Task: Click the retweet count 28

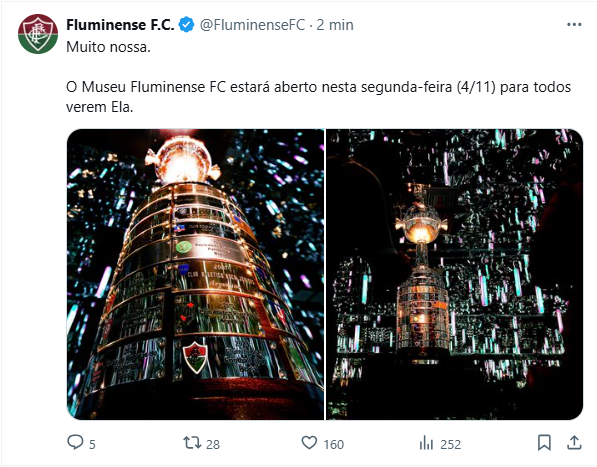Action: click(x=213, y=444)
